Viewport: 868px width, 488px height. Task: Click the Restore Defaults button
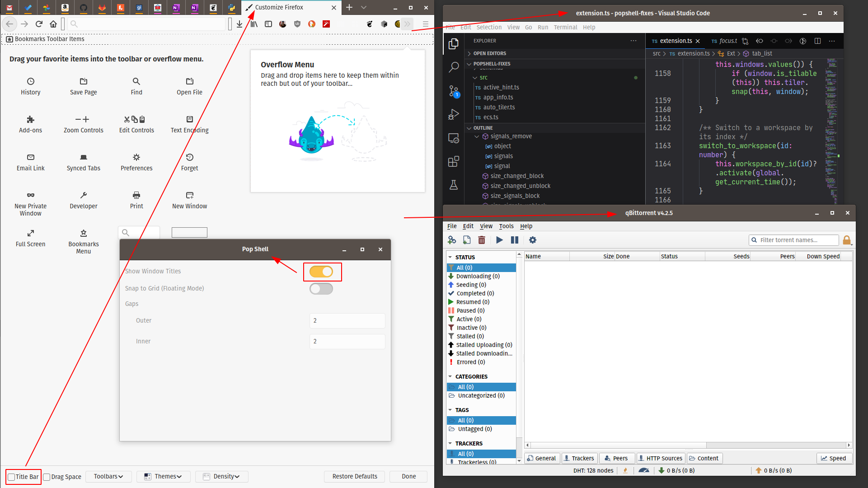pos(355,476)
